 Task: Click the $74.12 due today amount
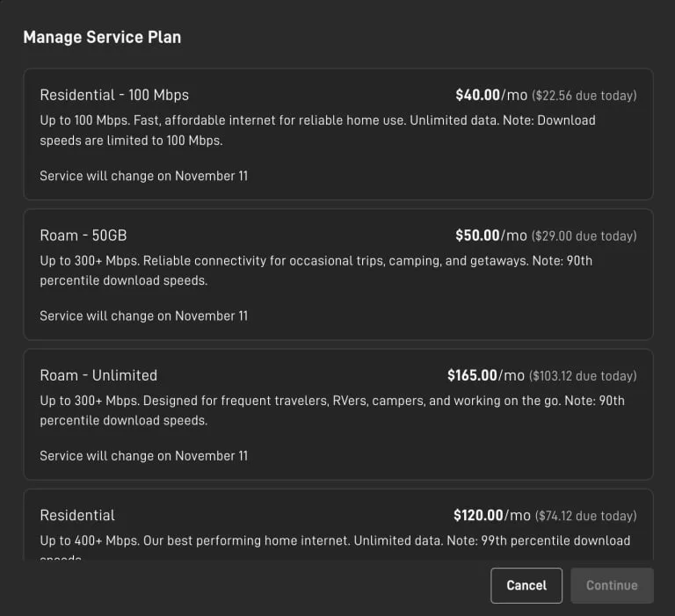click(584, 516)
